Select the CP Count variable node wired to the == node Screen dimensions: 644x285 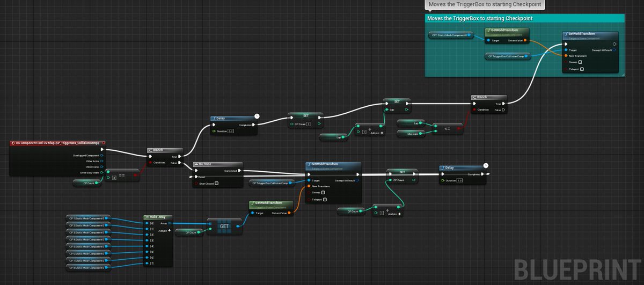click(87, 183)
